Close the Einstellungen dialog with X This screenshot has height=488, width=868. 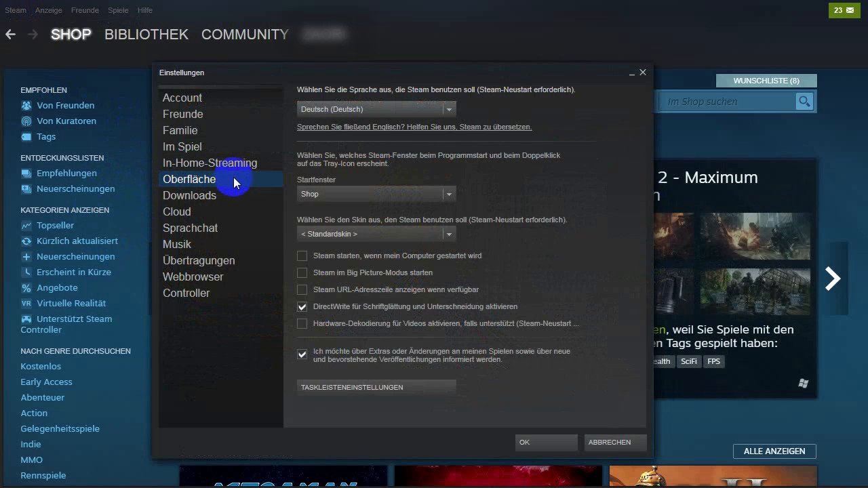[x=643, y=73]
